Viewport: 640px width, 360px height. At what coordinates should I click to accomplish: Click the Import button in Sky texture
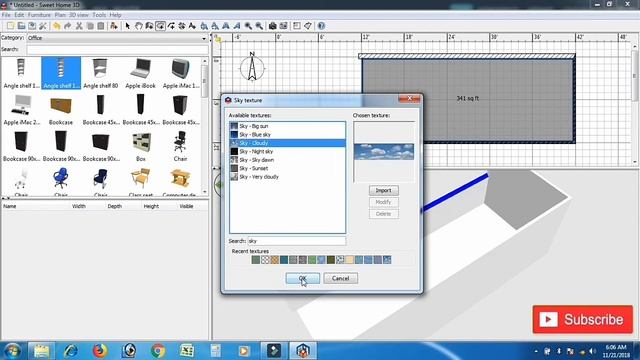384,191
